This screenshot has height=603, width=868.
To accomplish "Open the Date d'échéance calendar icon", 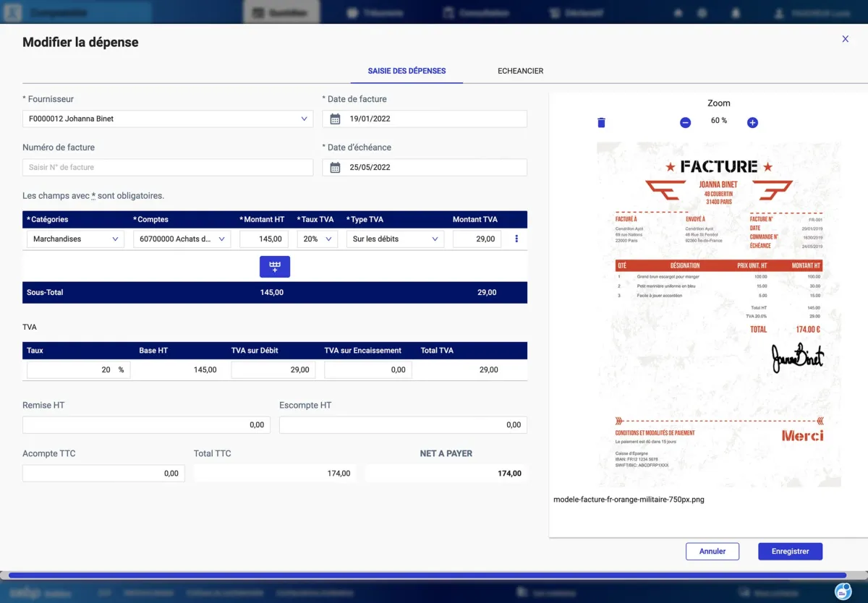I will pos(335,167).
